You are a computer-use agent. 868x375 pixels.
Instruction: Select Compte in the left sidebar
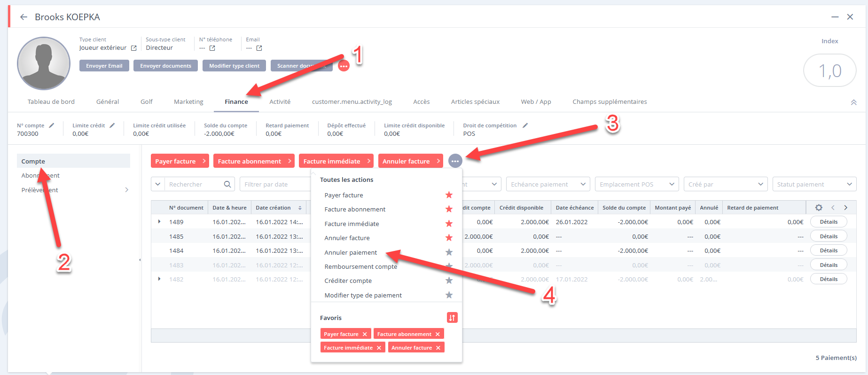[x=73, y=161]
